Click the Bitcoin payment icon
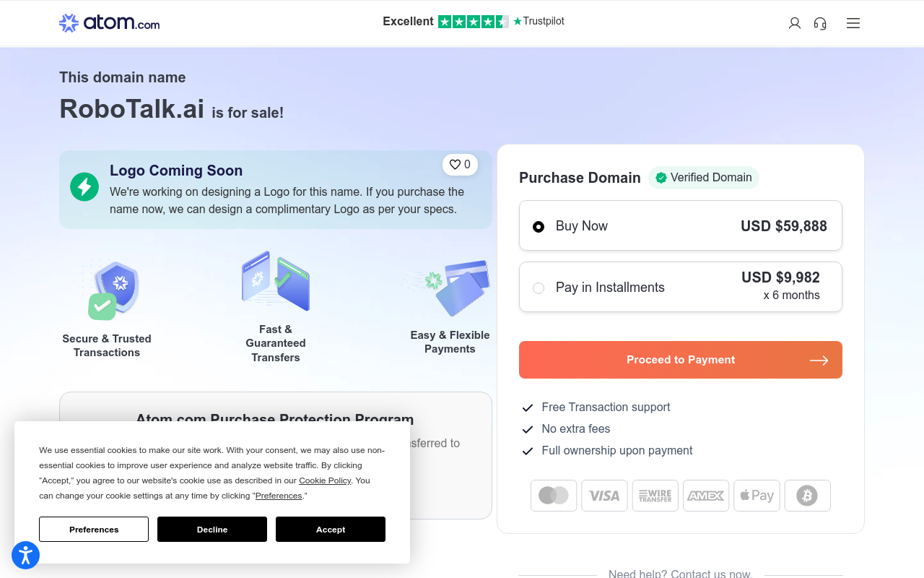The height and width of the screenshot is (578, 924). 807,496
